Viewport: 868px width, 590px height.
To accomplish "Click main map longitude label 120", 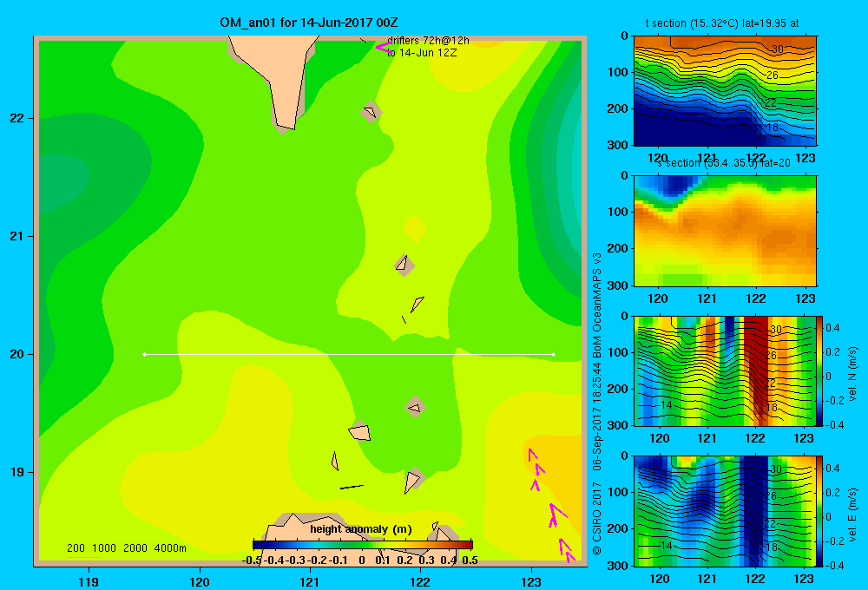I will click(200, 581).
